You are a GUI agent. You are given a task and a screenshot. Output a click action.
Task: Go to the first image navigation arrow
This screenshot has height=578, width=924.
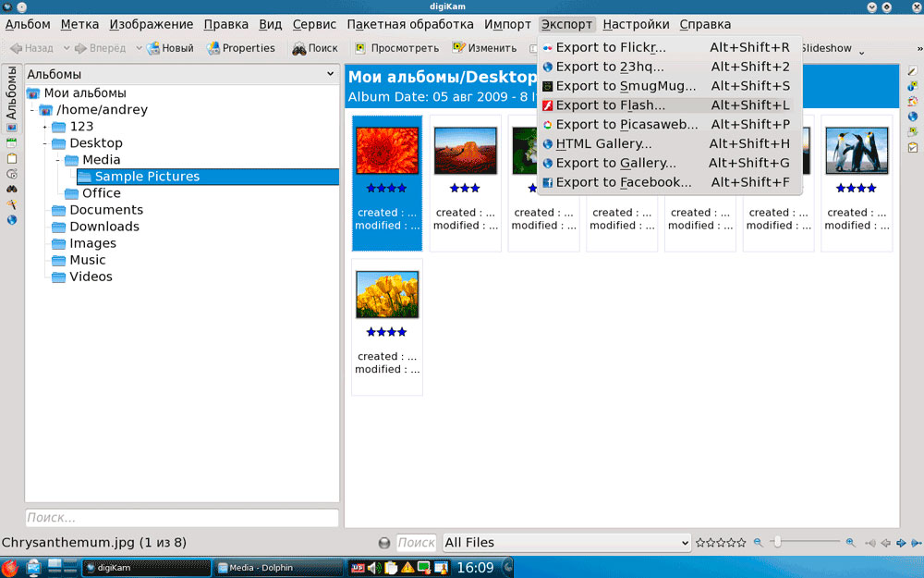[869, 543]
